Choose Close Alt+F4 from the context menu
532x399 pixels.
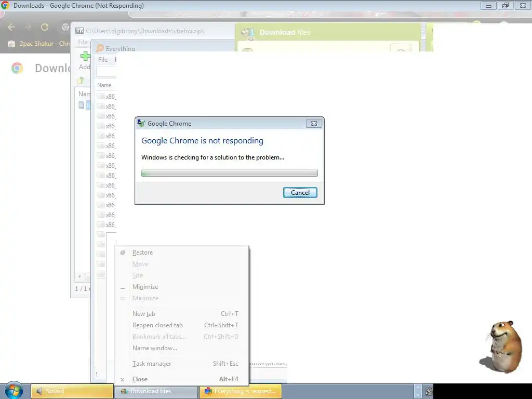point(182,379)
